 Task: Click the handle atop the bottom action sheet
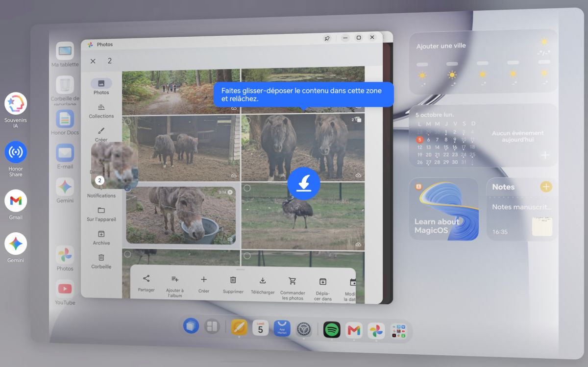(240, 269)
